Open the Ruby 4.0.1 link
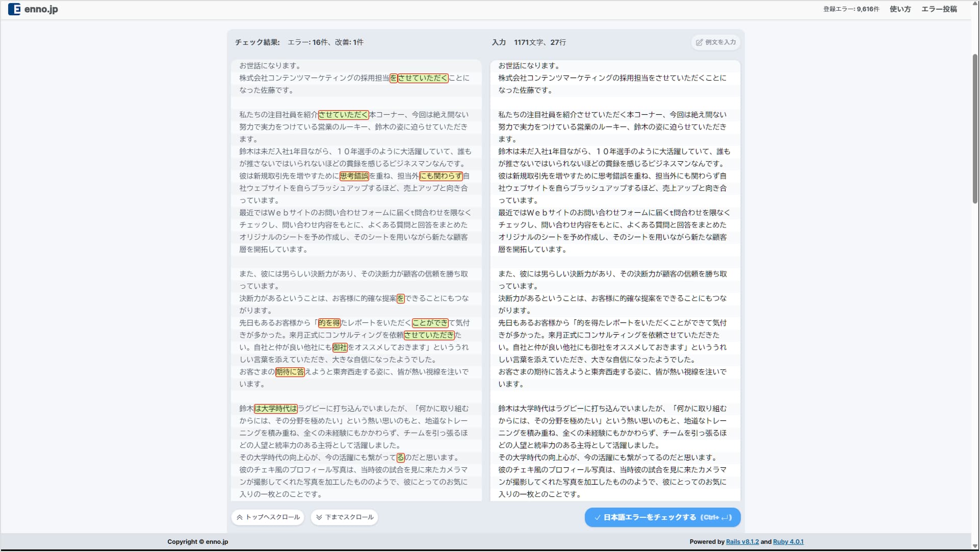 click(x=788, y=542)
